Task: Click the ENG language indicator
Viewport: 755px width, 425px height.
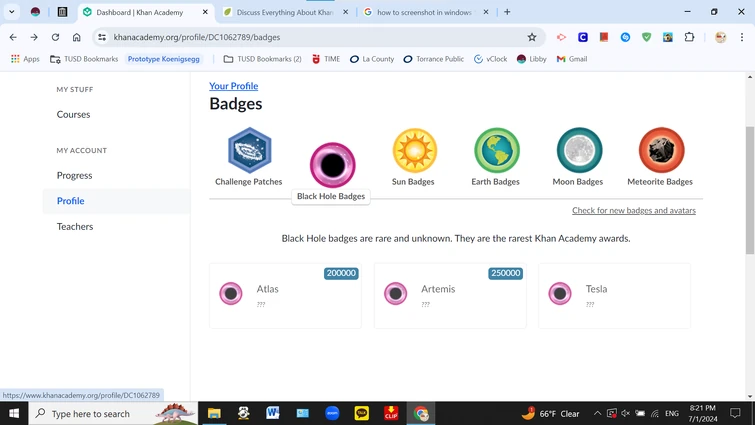Action: tap(671, 413)
